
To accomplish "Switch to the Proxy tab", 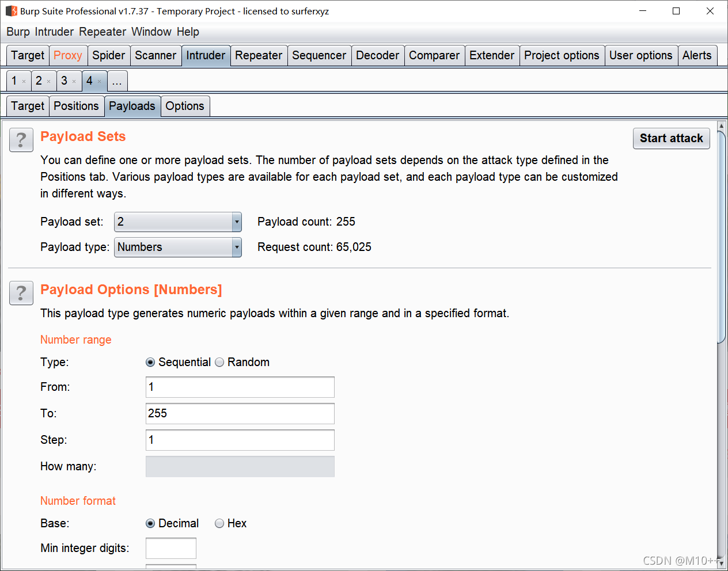I will [x=68, y=55].
